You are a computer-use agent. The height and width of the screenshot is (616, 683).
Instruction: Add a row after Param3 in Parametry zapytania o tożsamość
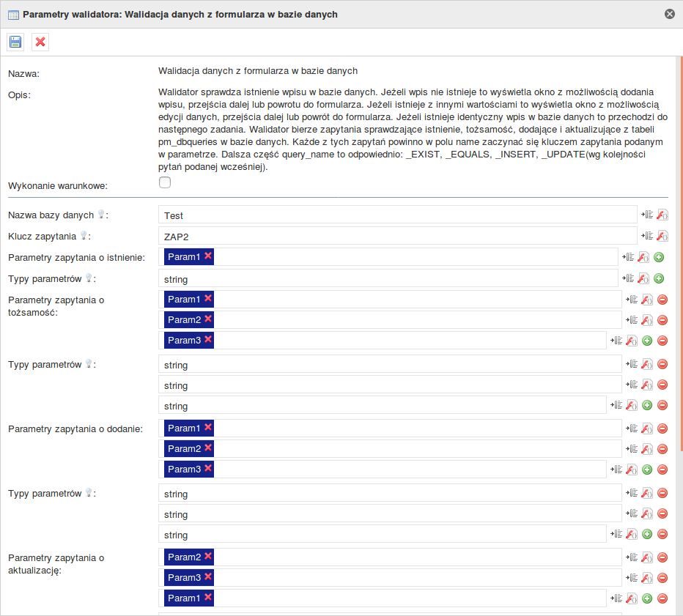pyautogui.click(x=647, y=341)
